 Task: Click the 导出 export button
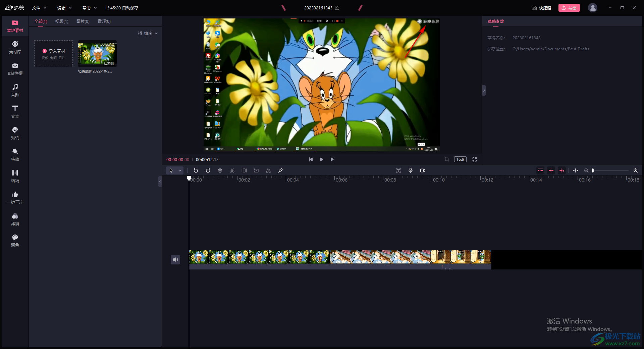click(x=569, y=8)
